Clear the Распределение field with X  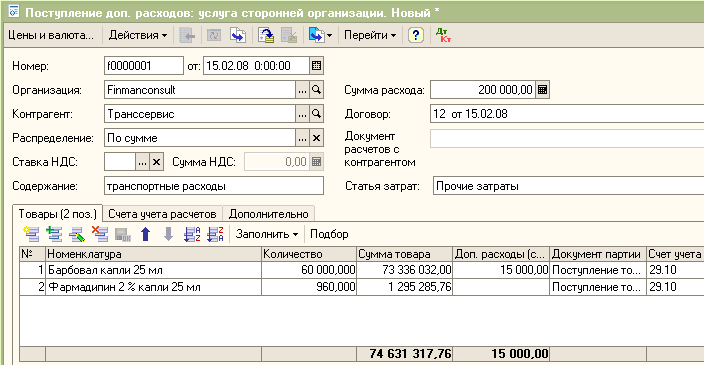pyautogui.click(x=317, y=138)
